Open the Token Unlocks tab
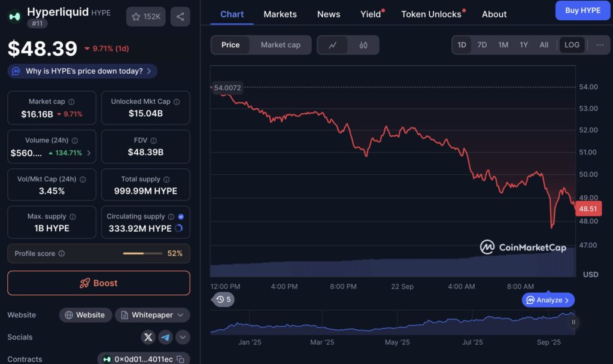613x364 pixels. [x=431, y=14]
